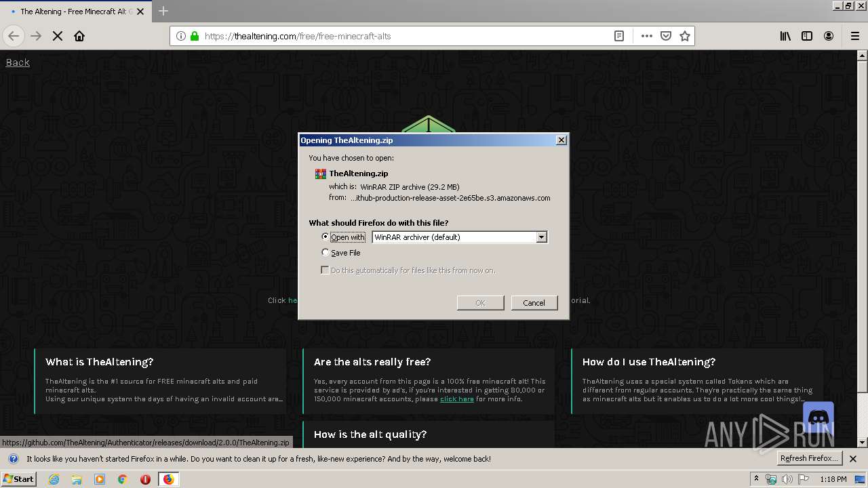Show the sidebars button

(x=807, y=36)
